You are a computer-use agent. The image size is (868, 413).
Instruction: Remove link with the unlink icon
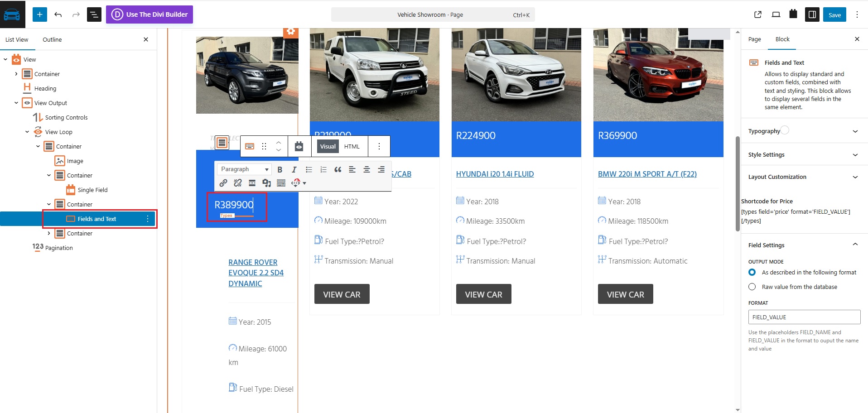(238, 183)
